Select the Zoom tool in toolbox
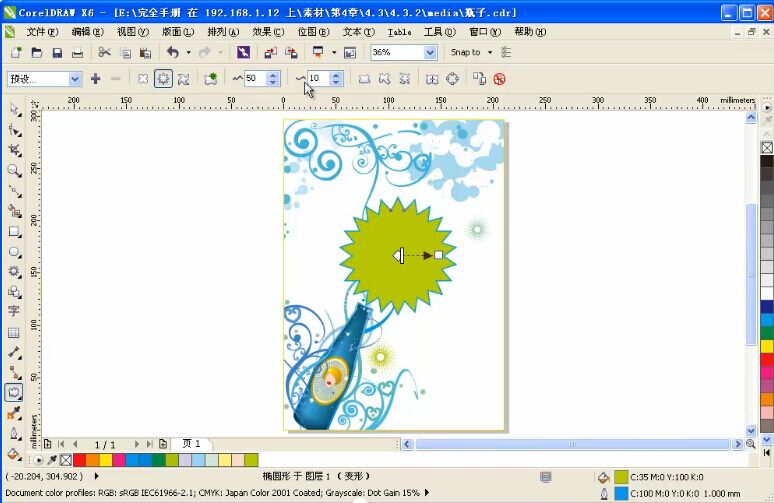Image resolution: width=774 pixels, height=503 pixels. pyautogui.click(x=14, y=171)
